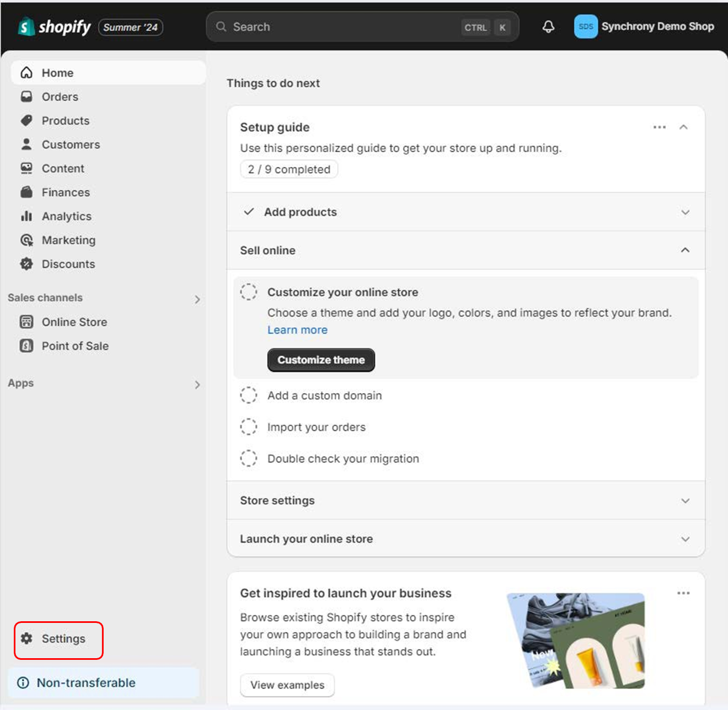The width and height of the screenshot is (728, 710).
Task: Click the Add products checkmark icon
Action: 249,212
